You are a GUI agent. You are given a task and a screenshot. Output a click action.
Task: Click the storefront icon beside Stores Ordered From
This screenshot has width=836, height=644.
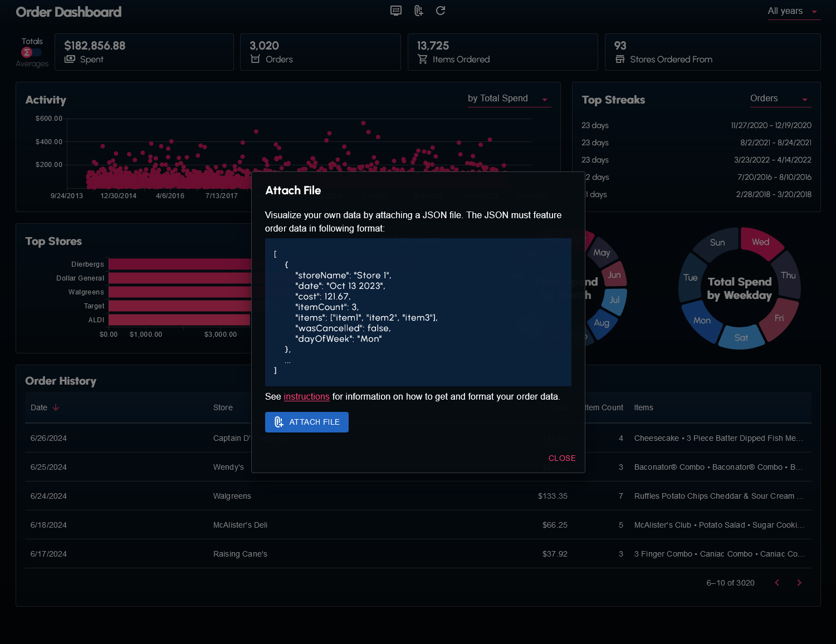pos(620,59)
